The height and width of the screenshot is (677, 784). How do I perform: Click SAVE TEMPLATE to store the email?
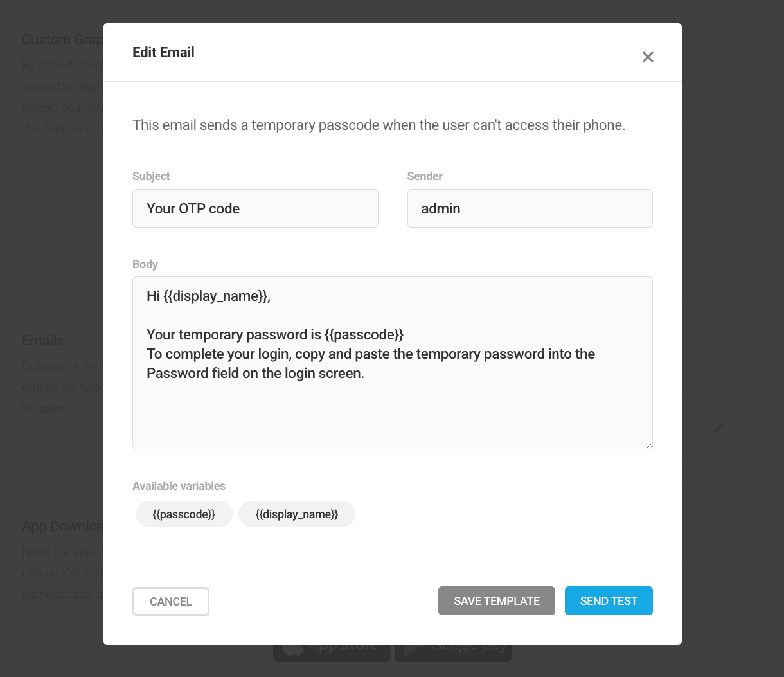coord(496,600)
